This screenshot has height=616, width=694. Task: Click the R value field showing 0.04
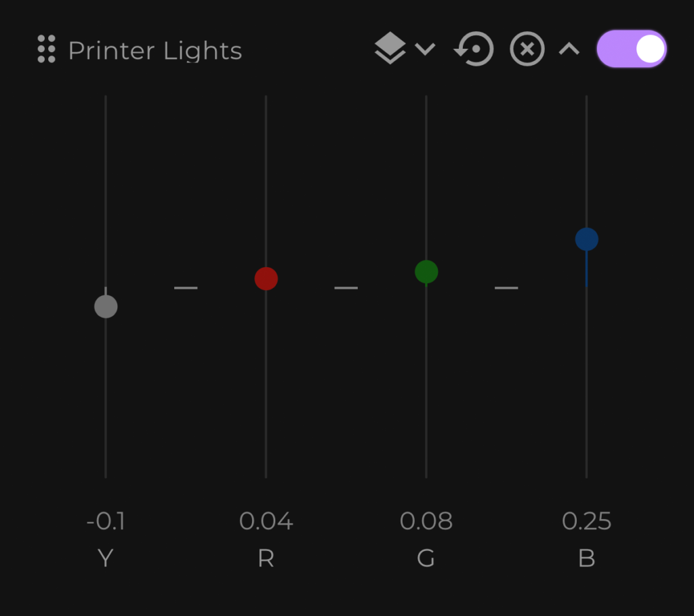(266, 521)
